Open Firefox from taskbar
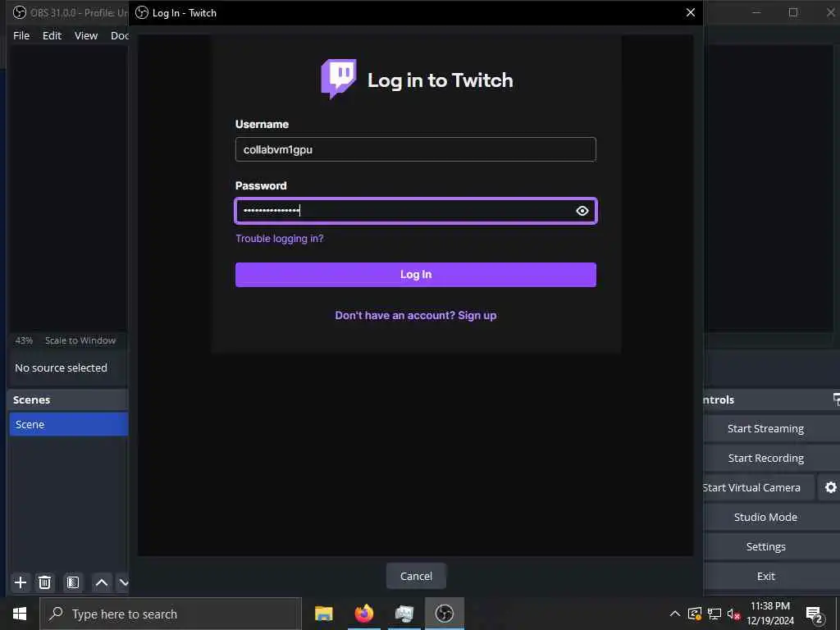This screenshot has width=840, height=630. coord(363,614)
